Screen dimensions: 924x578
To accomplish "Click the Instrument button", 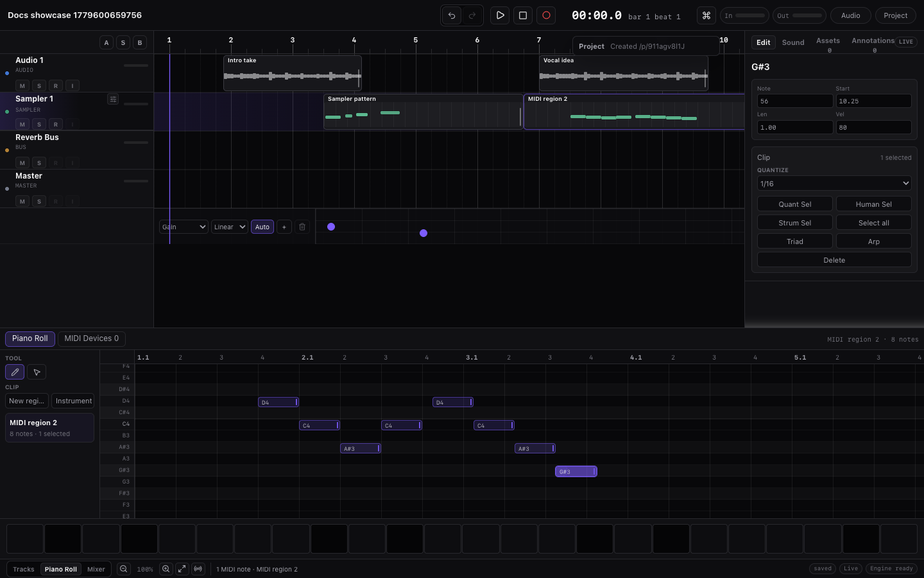I will click(x=73, y=401).
